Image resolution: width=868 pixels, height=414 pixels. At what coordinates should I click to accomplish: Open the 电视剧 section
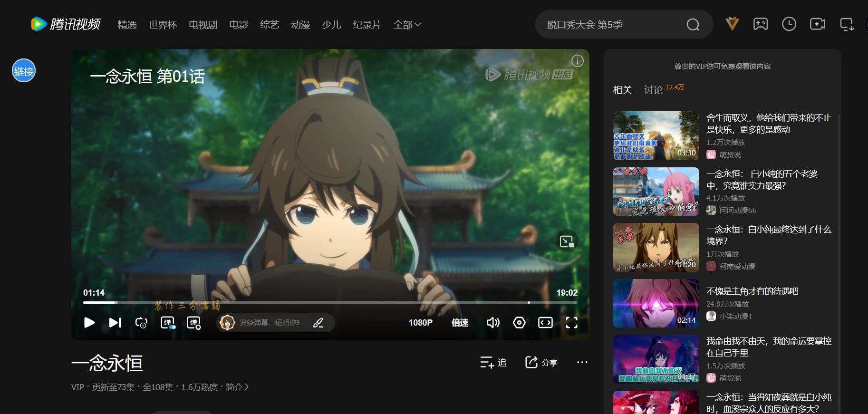203,25
